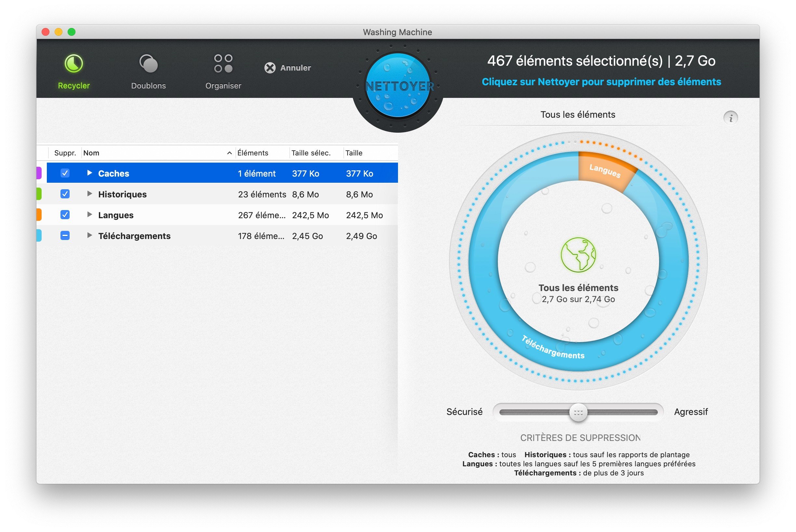Click the round info icon
Screen dimensions: 796x532
[731, 118]
